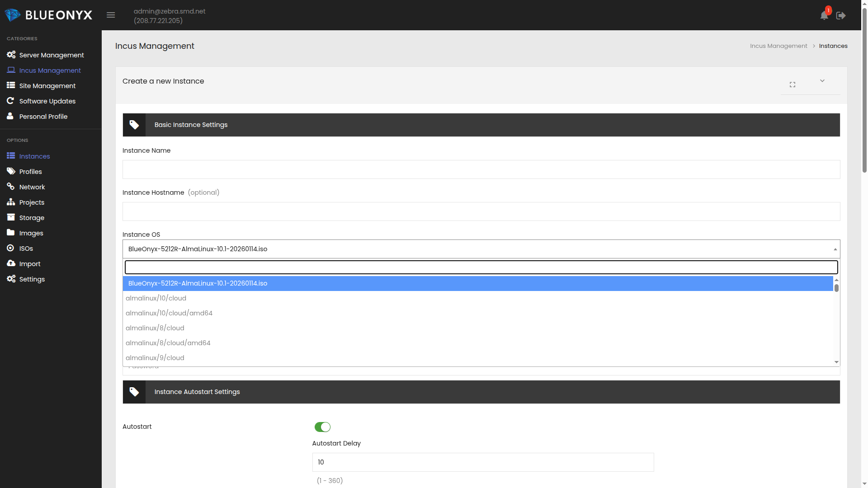This screenshot has height=488, width=868.
Task: Toggle the hamburger sidebar menu icon
Action: tap(111, 15)
